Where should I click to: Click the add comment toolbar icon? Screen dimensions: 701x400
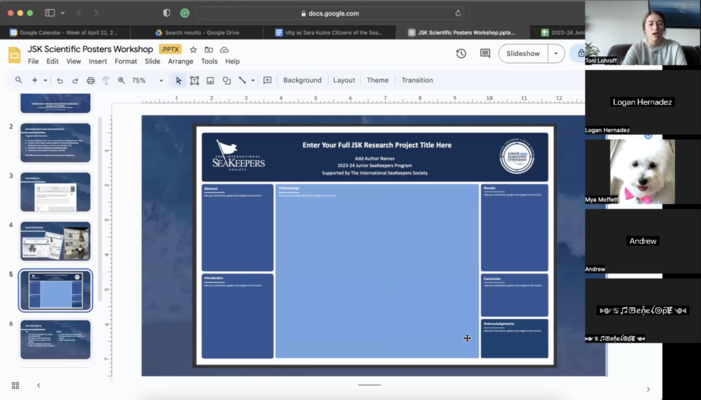(267, 80)
